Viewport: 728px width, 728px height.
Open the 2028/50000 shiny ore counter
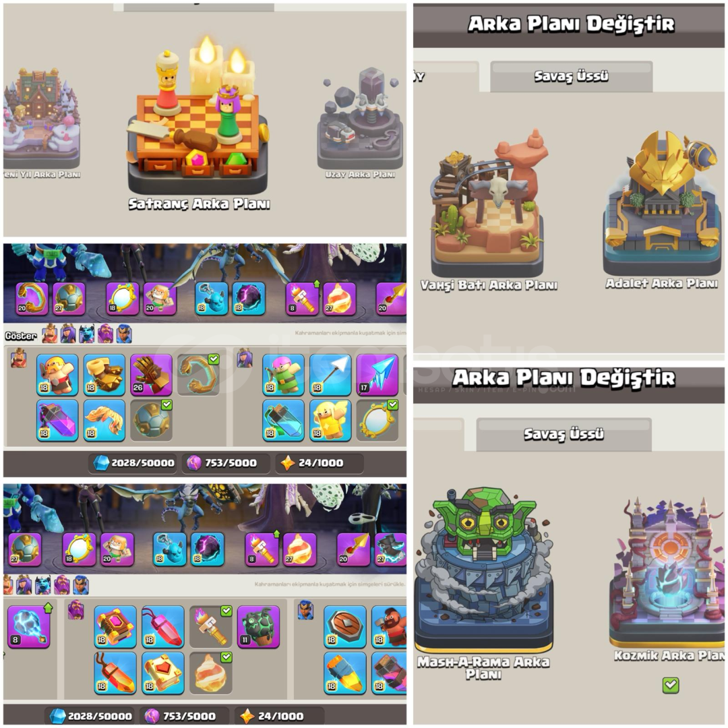pyautogui.click(x=133, y=463)
